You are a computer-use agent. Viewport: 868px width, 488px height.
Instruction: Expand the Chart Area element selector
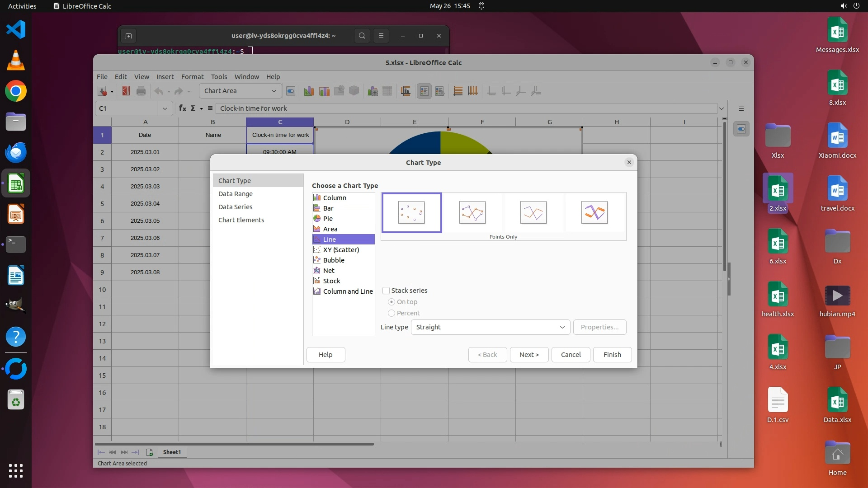click(274, 91)
